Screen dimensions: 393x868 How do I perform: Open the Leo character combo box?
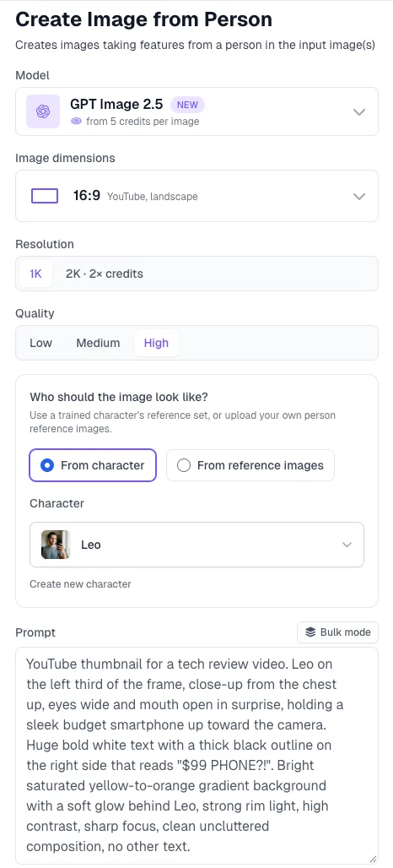tap(196, 545)
